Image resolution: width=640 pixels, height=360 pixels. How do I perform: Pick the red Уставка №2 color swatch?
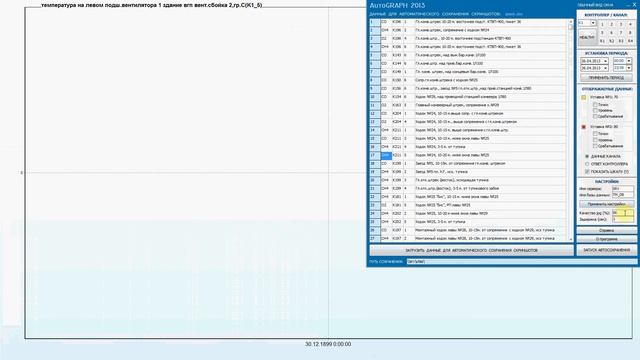(584, 127)
